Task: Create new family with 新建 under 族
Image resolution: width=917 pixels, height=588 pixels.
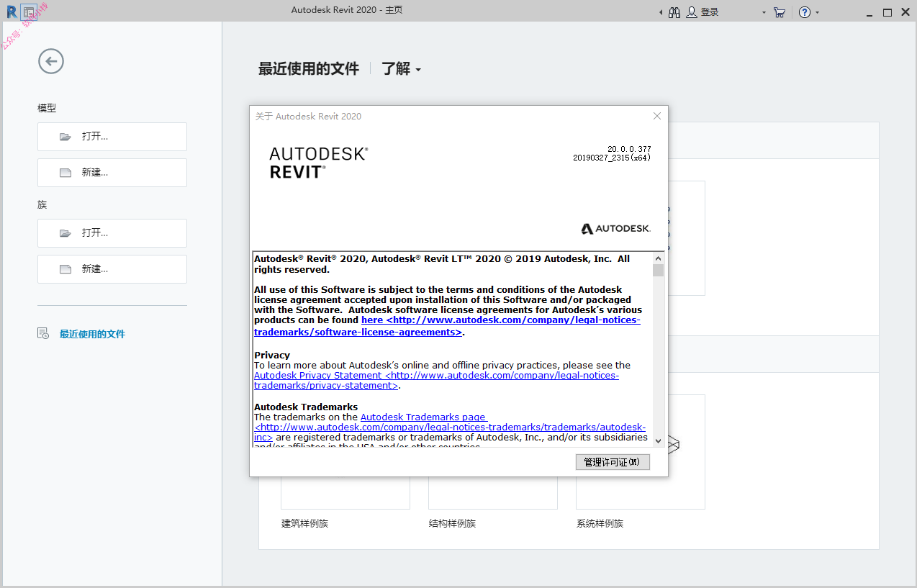Action: [x=112, y=269]
